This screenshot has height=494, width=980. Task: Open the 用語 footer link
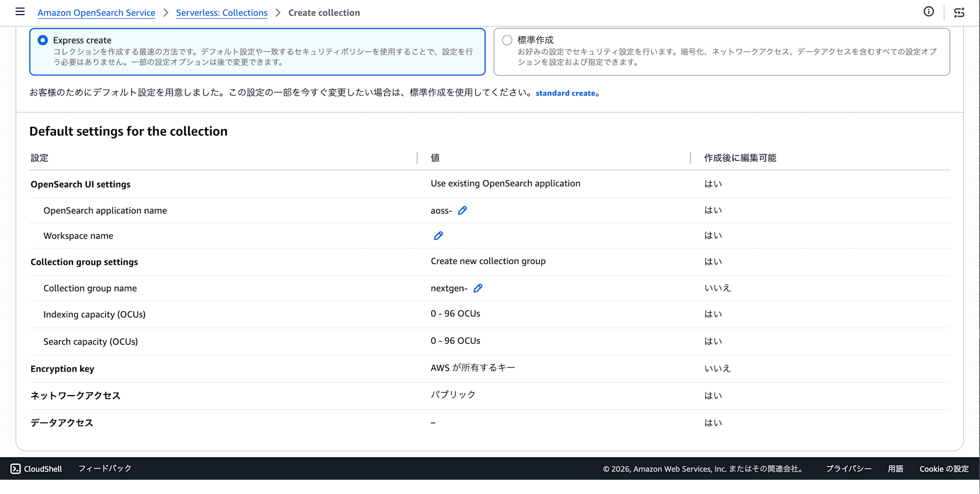pos(895,469)
